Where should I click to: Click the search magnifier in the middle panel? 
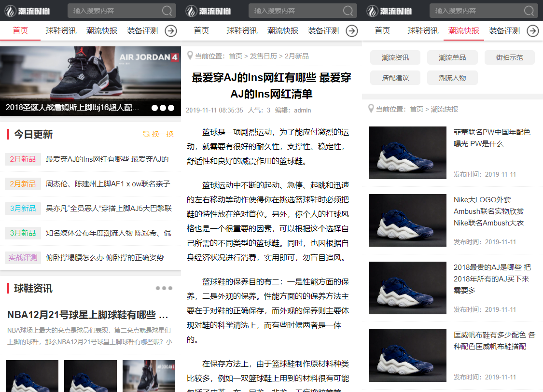pyautogui.click(x=348, y=11)
